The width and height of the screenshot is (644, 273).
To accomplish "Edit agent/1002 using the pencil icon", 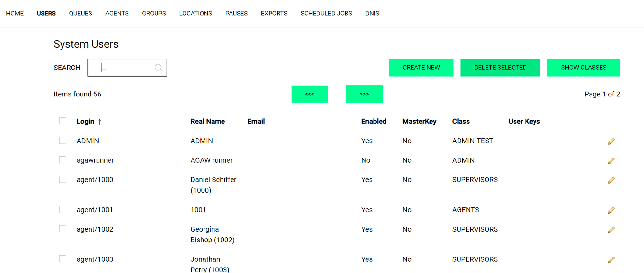I will pyautogui.click(x=611, y=230).
